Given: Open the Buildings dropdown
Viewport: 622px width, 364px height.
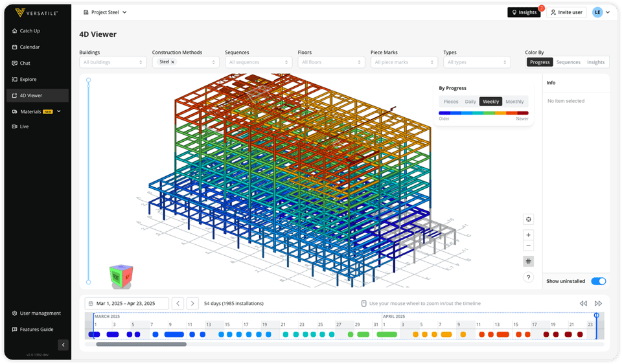Looking at the screenshot, I should (x=113, y=62).
